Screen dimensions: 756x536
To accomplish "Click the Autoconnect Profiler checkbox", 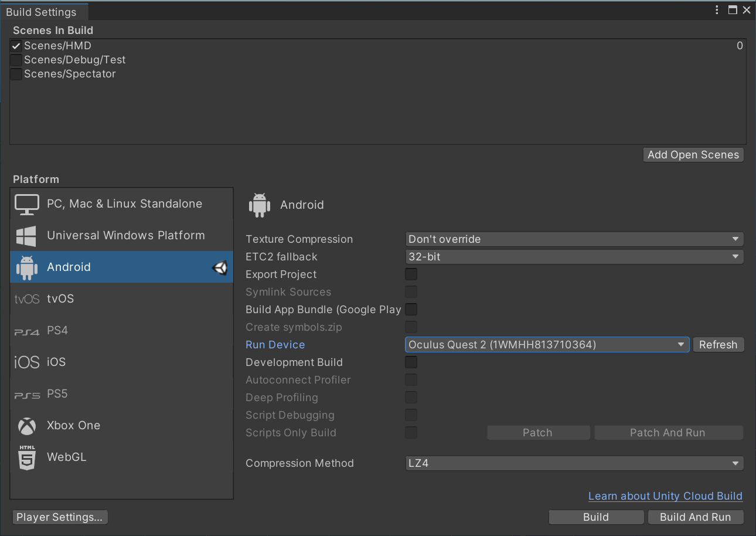I will [x=411, y=380].
